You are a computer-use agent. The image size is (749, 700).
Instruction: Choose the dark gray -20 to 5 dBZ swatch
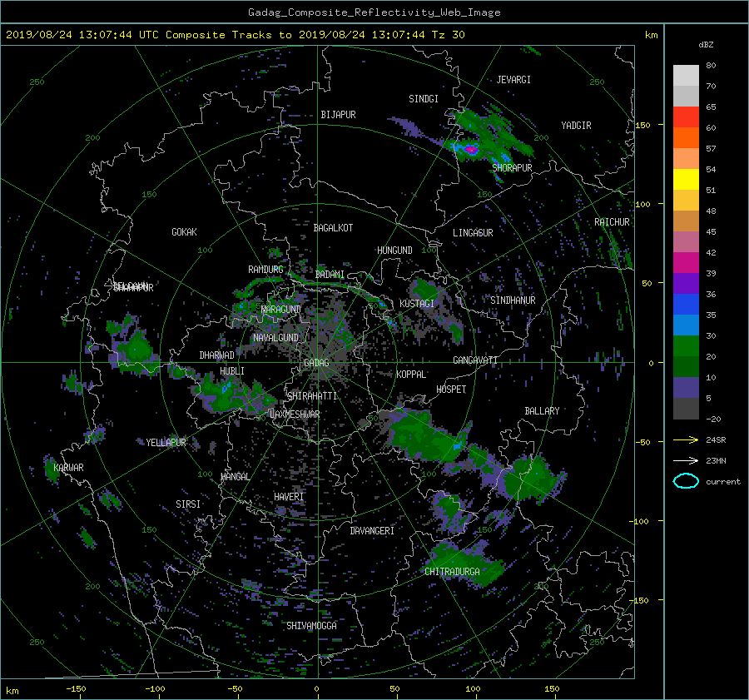click(x=686, y=409)
